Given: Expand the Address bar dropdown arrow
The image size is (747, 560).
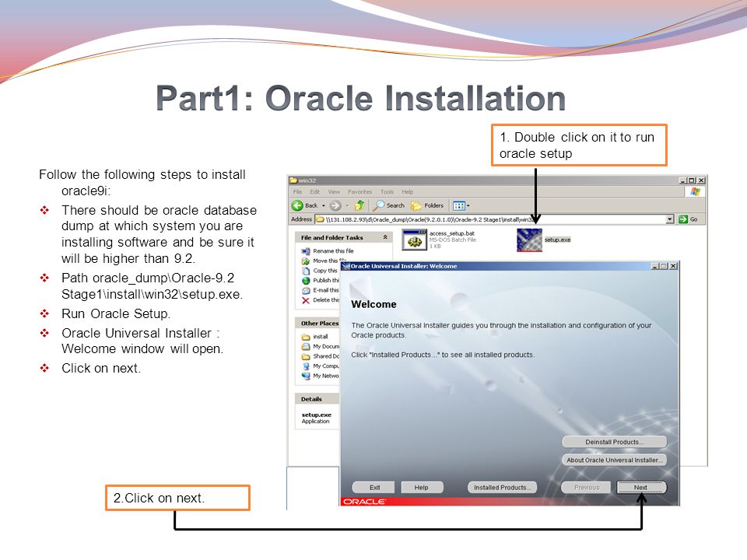Looking at the screenshot, I should 670,219.
